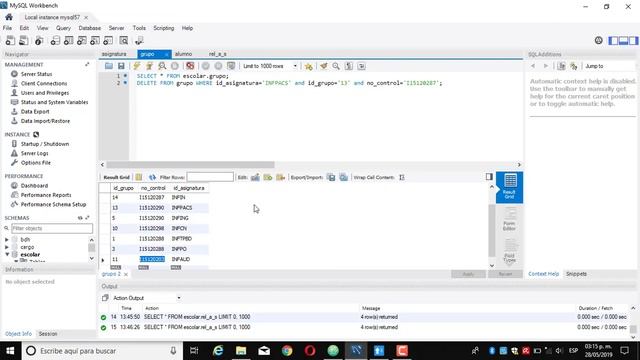The width and height of the screenshot is (640, 360).
Task: Toggle invisible characters display icon
Action: (x=349, y=66)
